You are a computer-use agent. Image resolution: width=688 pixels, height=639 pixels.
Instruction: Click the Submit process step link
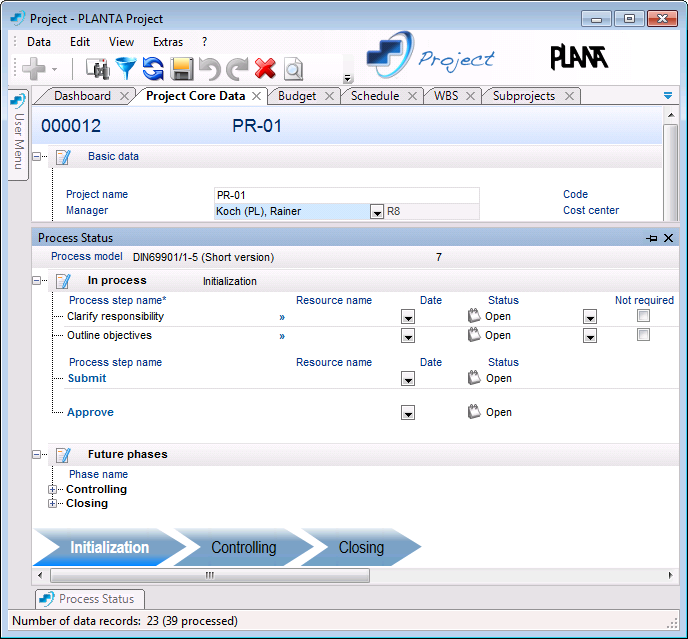tap(87, 378)
